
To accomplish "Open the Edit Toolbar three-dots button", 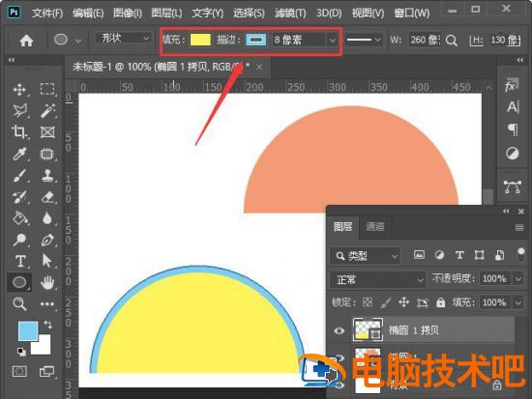I will (47, 303).
